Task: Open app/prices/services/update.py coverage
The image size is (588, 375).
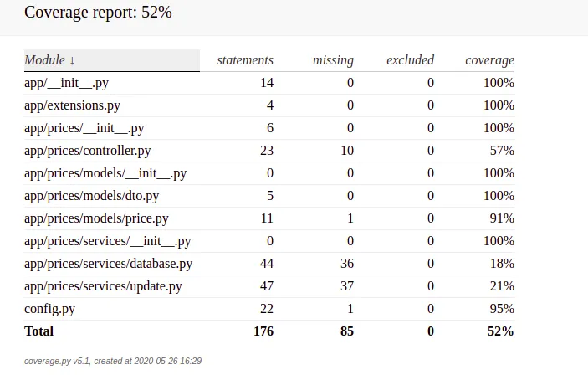Action: [x=104, y=286]
